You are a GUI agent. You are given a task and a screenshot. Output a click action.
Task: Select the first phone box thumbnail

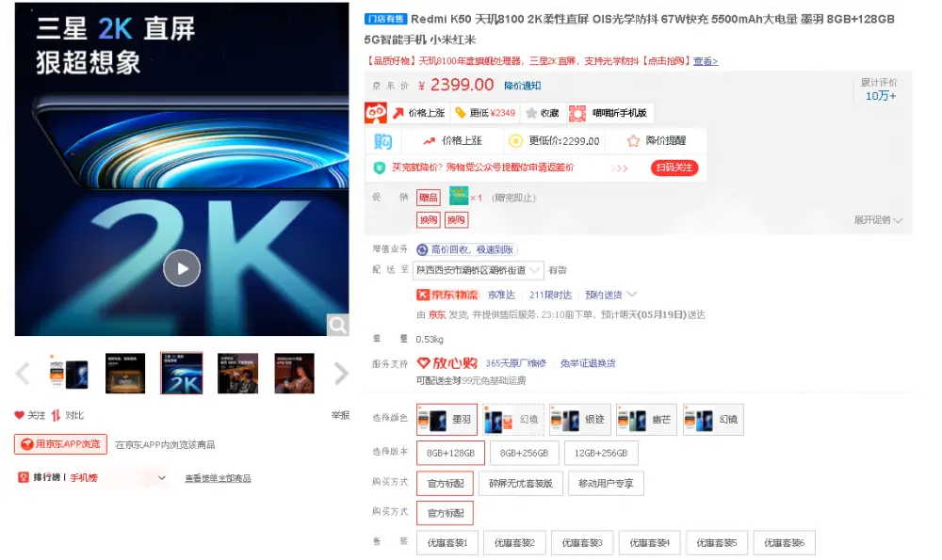point(69,373)
